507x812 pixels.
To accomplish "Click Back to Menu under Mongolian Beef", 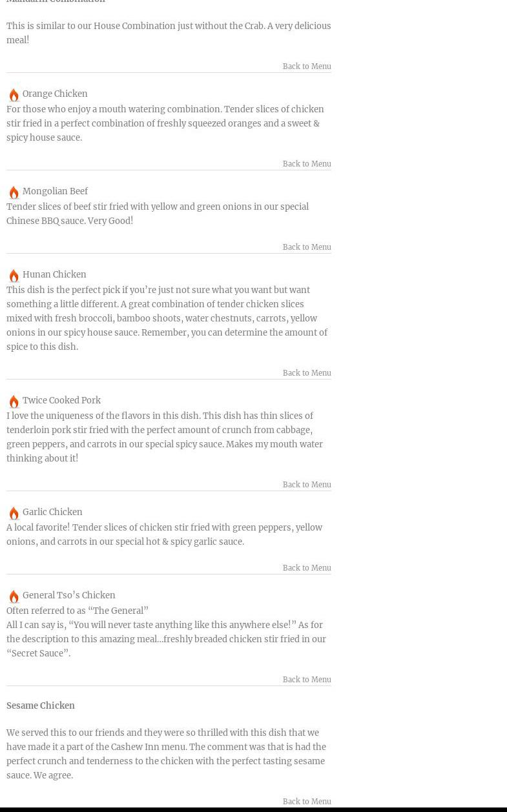I will pos(306,247).
